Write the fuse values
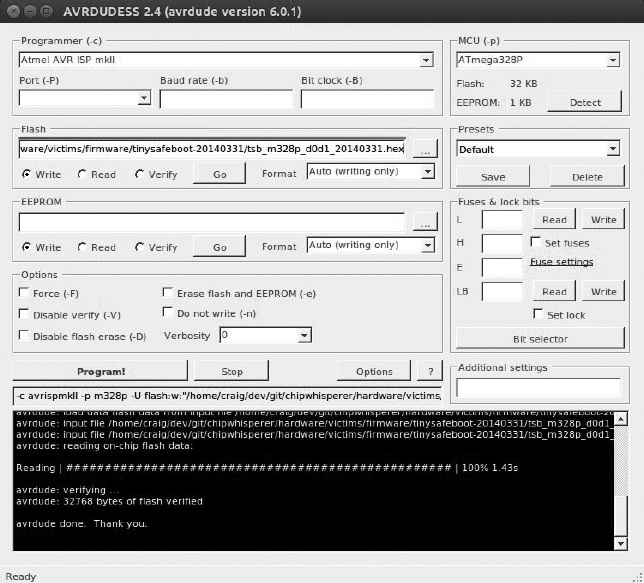This screenshot has width=644, height=583. [x=603, y=219]
